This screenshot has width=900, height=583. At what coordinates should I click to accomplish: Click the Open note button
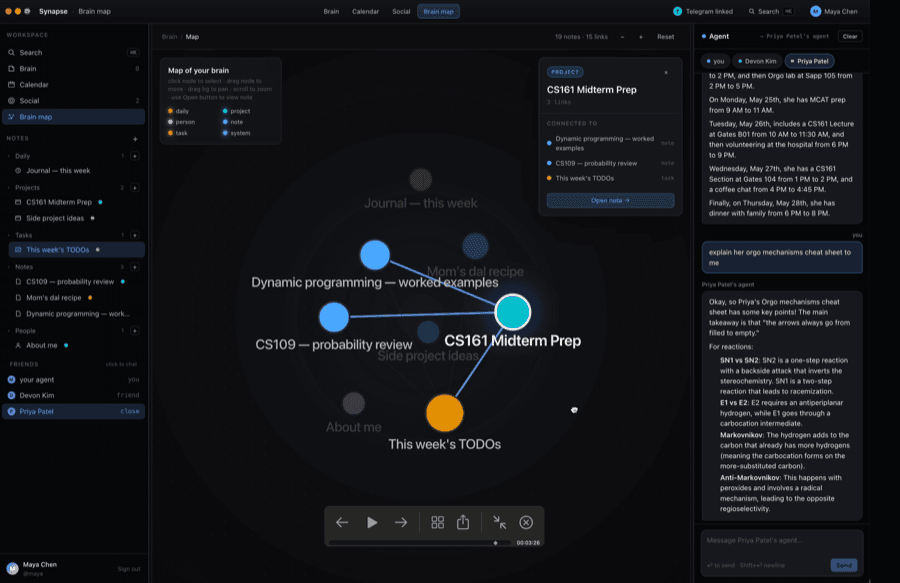(x=611, y=201)
